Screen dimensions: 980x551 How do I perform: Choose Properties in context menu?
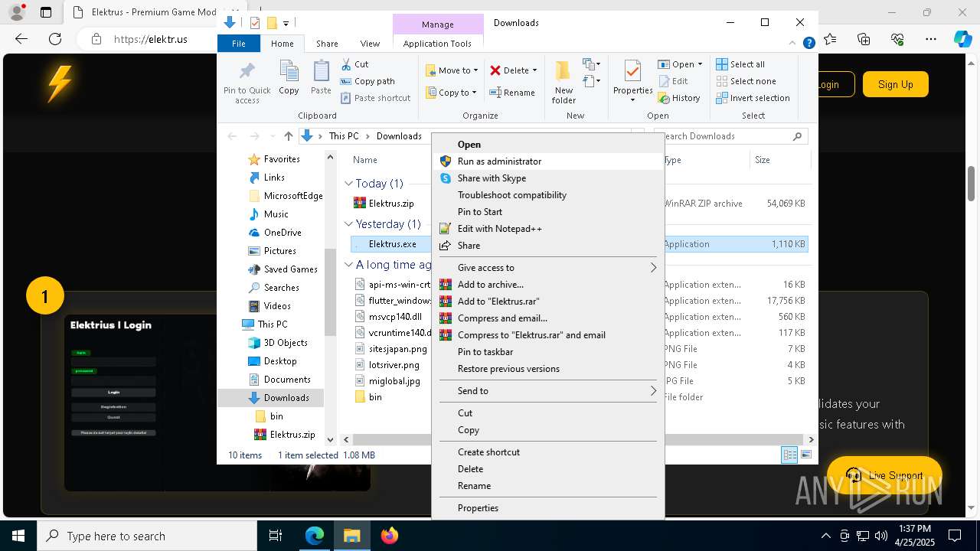click(x=547, y=508)
